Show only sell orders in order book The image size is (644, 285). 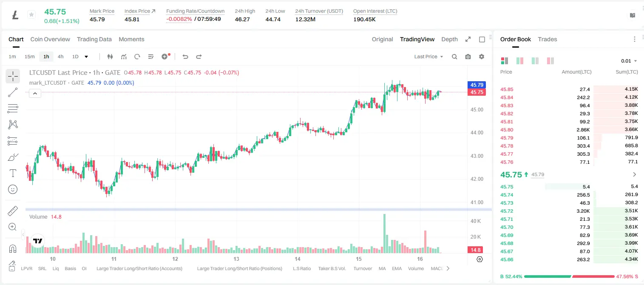pyautogui.click(x=550, y=61)
